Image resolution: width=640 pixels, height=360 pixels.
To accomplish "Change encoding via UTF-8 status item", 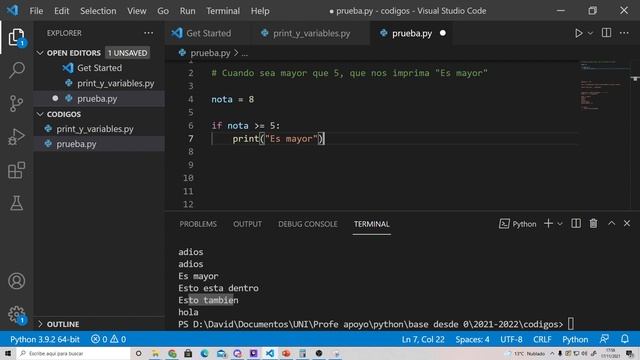I will tap(511, 339).
